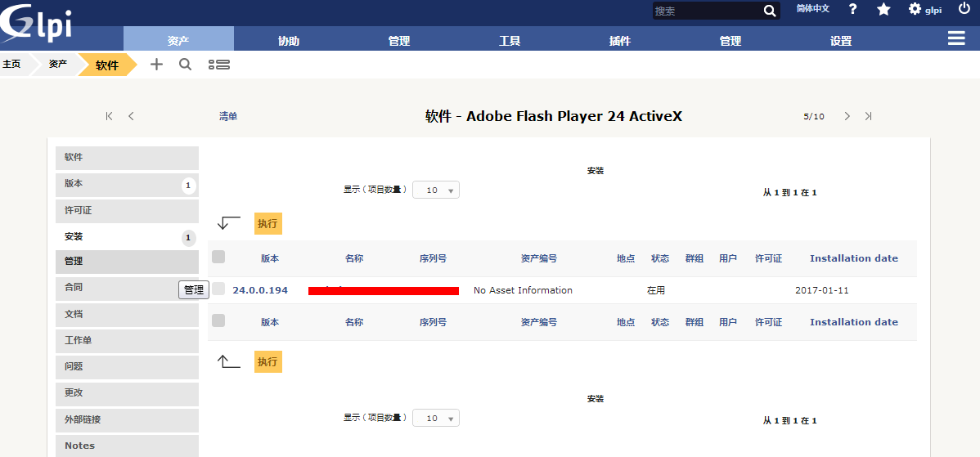980x457 pixels.
Task: Select the 许可证 side tab
Action: click(127, 210)
